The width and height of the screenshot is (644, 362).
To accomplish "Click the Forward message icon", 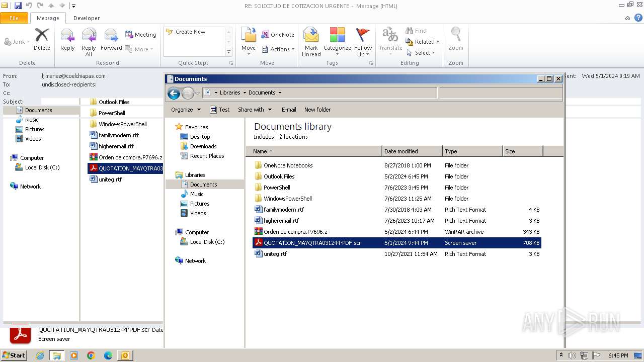I will [x=111, y=39].
